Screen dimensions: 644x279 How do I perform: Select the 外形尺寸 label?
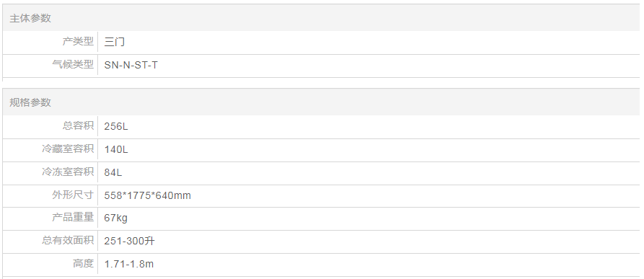click(x=73, y=195)
